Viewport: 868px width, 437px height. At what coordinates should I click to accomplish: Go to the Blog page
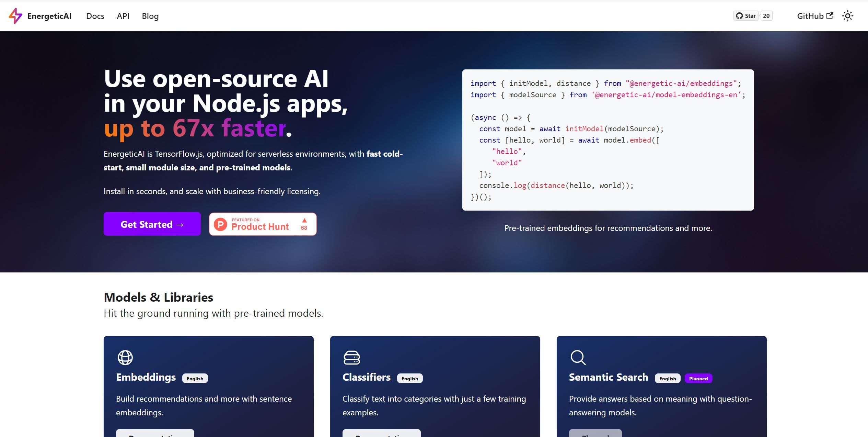pos(150,16)
